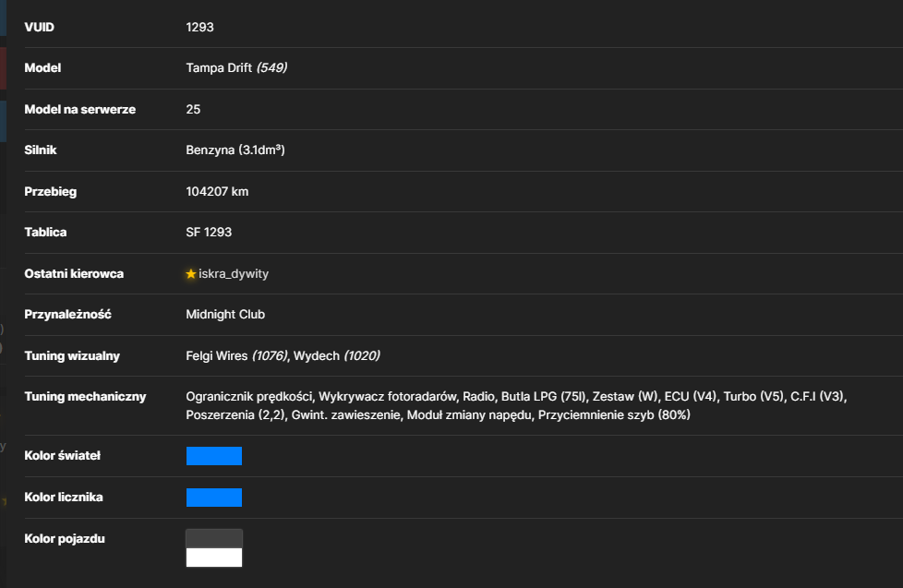
Task: Click the wheel part ID (1076)
Action: click(x=269, y=356)
